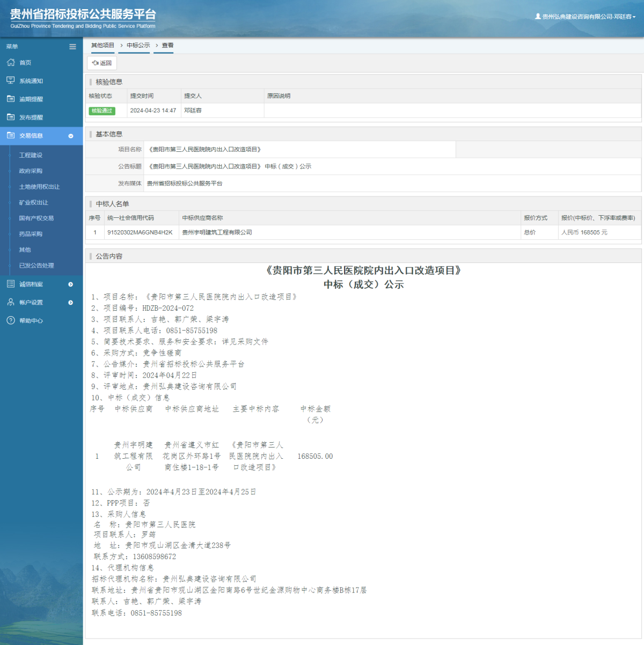Click the 统一社会信用代码 column header
The image size is (644, 645).
[130, 218]
